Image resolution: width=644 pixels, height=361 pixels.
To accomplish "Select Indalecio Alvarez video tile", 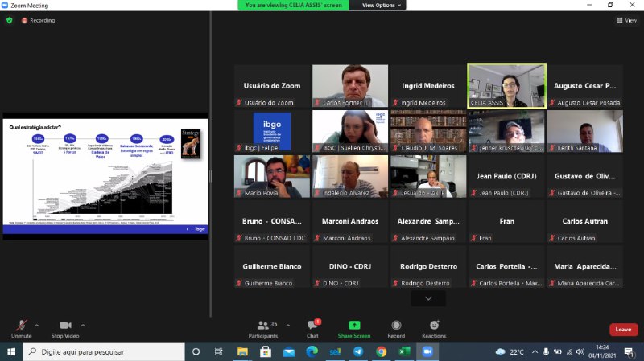I will pyautogui.click(x=350, y=176).
